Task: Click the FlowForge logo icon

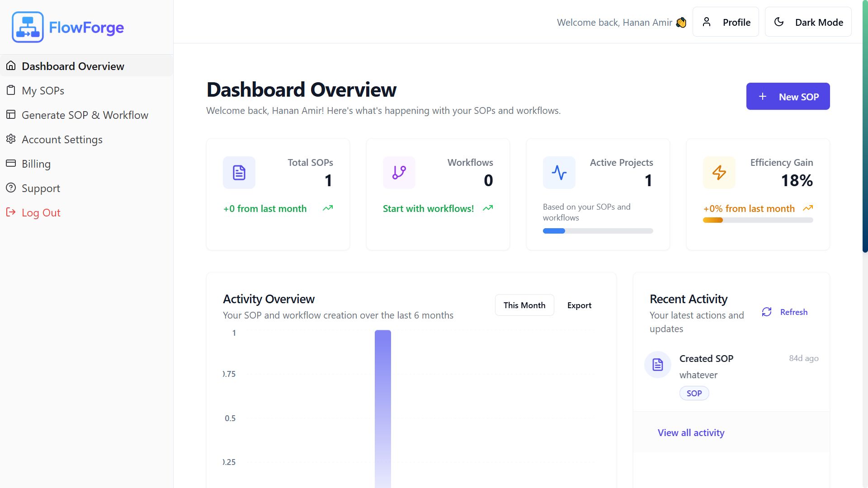Action: 28,27
